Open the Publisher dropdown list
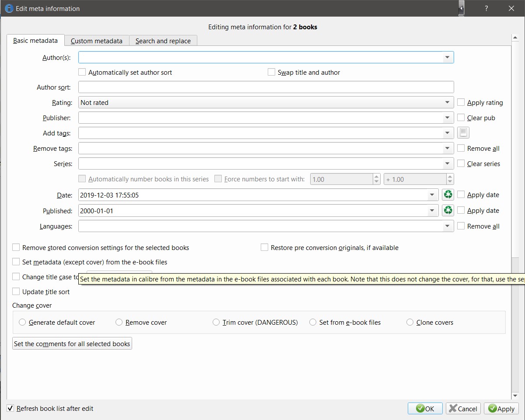Image resolution: width=525 pixels, height=420 pixels. click(x=447, y=118)
